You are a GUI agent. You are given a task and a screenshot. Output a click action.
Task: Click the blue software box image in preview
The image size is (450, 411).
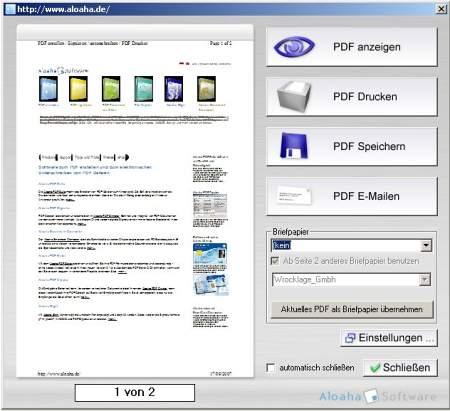tap(48, 89)
